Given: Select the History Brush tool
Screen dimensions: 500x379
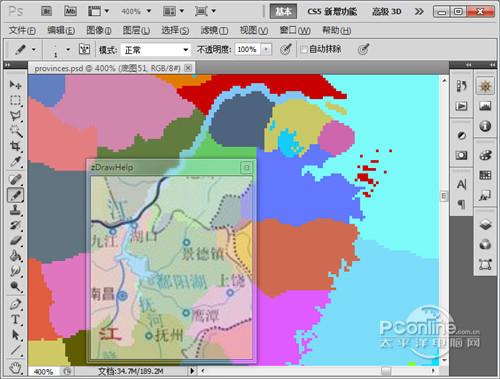Looking at the screenshot, I should coord(15,225).
